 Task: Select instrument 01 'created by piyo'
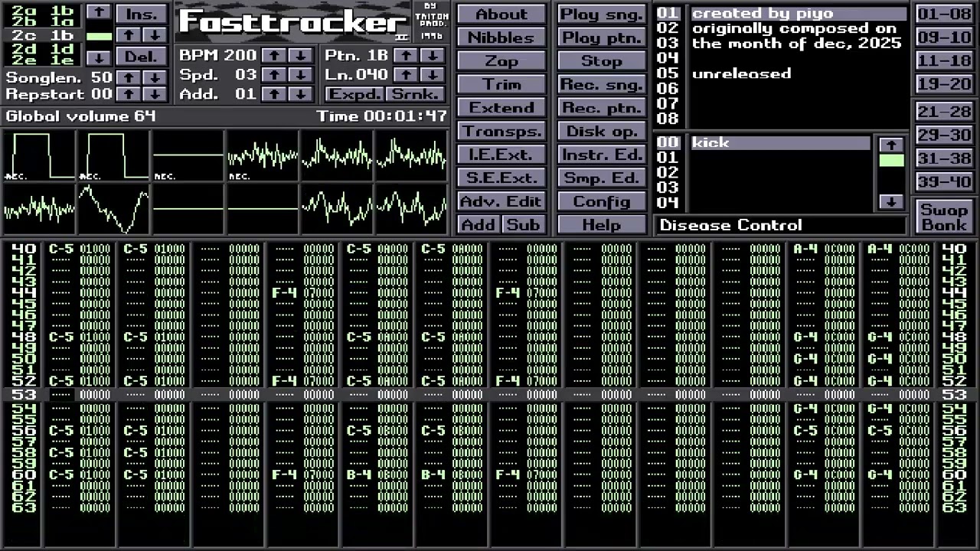click(799, 13)
